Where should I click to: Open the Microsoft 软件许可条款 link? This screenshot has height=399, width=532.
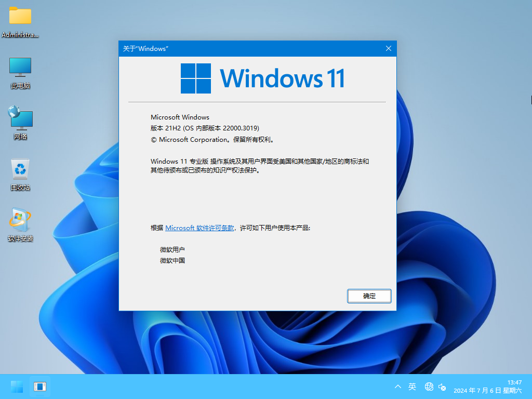(x=199, y=228)
